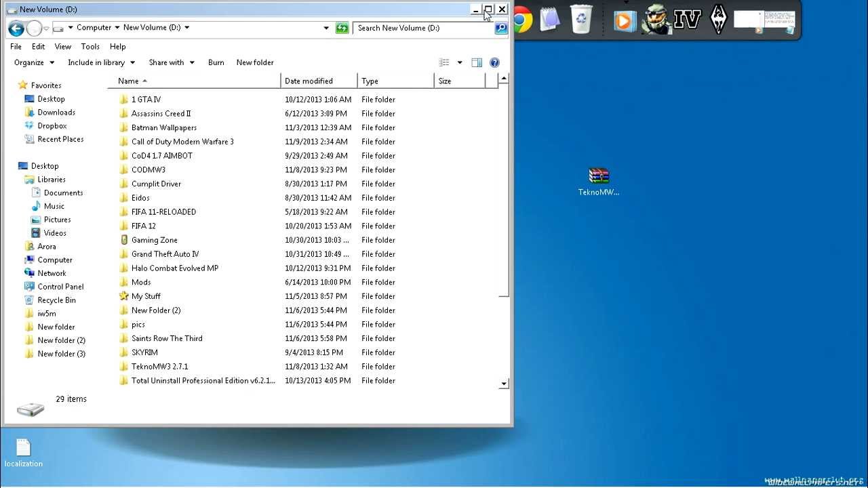This screenshot has width=868, height=488.
Task: Expand the arrow after Computer in address bar
Action: tap(117, 28)
